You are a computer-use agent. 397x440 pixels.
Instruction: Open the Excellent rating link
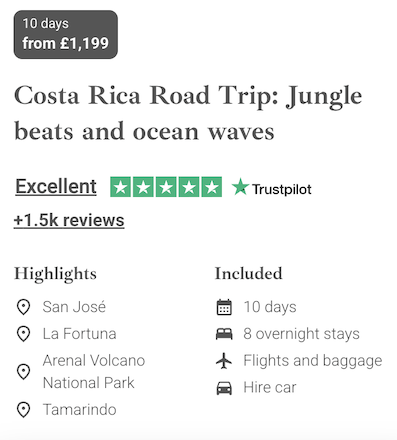pyautogui.click(x=56, y=186)
